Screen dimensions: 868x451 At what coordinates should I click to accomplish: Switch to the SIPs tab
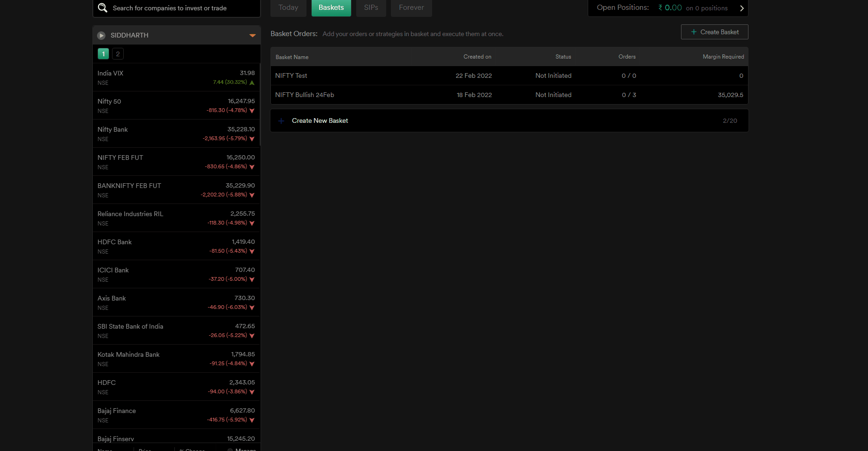[371, 8]
